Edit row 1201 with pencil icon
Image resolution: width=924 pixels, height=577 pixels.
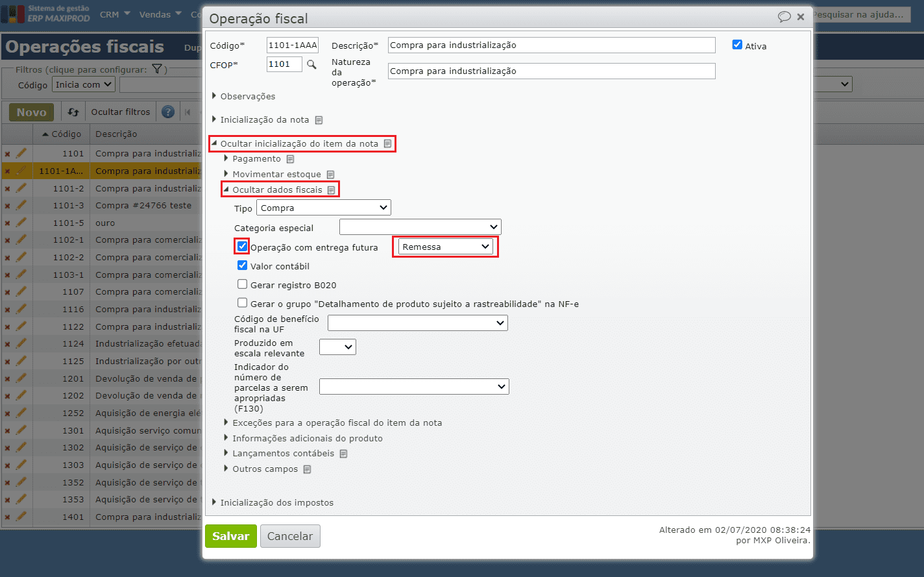coord(21,378)
